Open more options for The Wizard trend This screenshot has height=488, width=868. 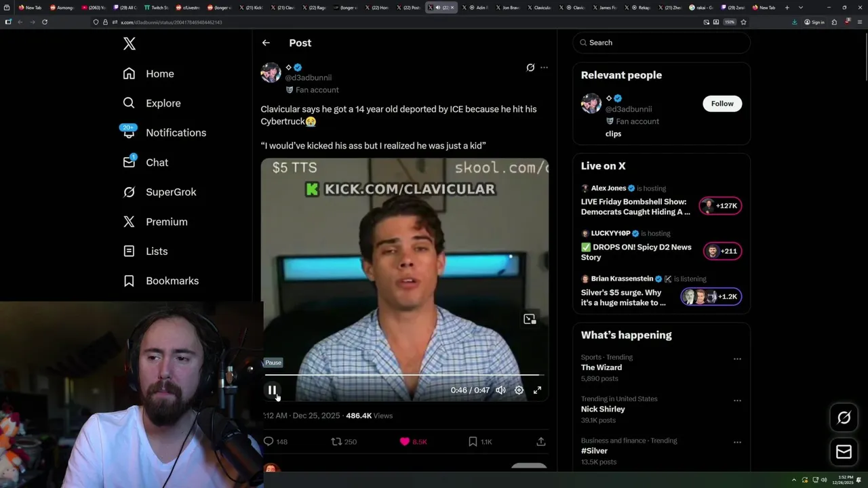tap(737, 359)
